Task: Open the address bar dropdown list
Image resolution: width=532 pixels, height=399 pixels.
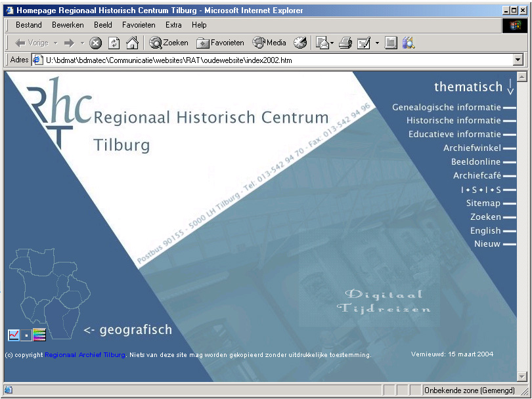Action: point(518,60)
